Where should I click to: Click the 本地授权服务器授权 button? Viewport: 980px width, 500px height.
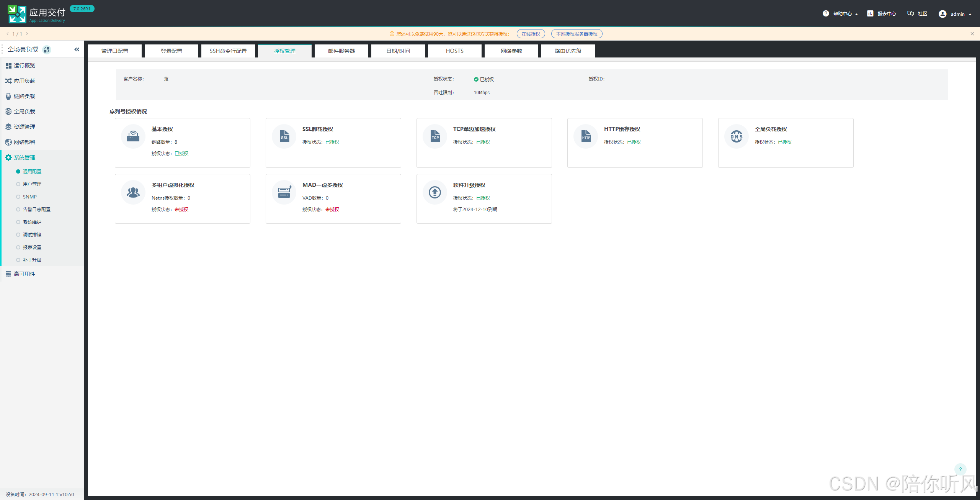pos(577,34)
